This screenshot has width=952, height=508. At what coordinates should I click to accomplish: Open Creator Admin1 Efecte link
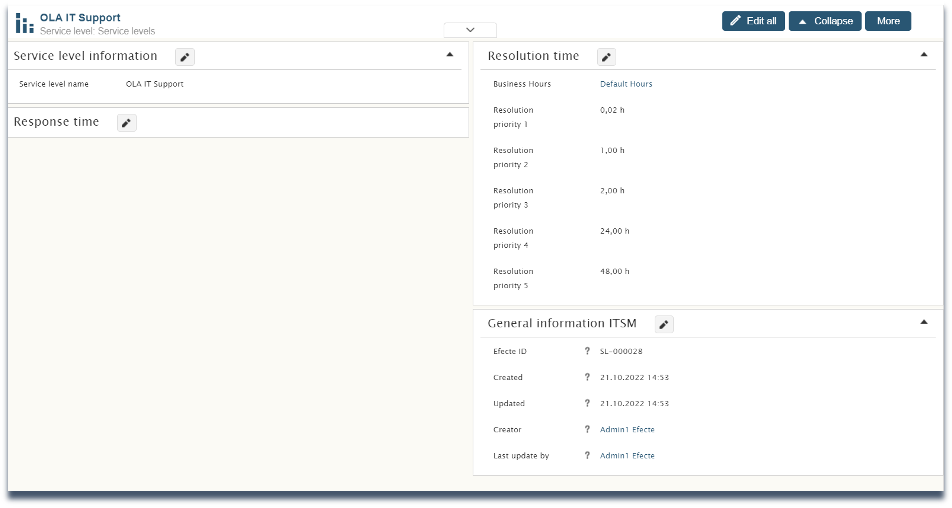[627, 429]
